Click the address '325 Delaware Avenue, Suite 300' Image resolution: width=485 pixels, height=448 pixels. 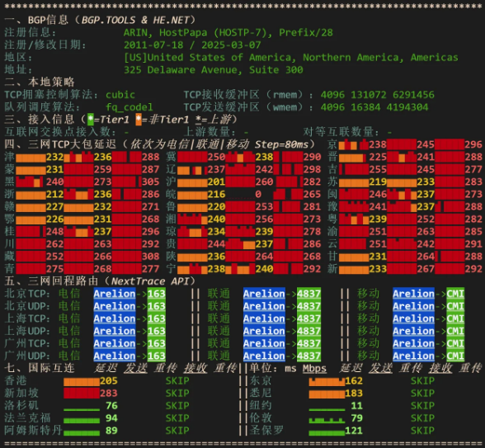[x=213, y=69]
